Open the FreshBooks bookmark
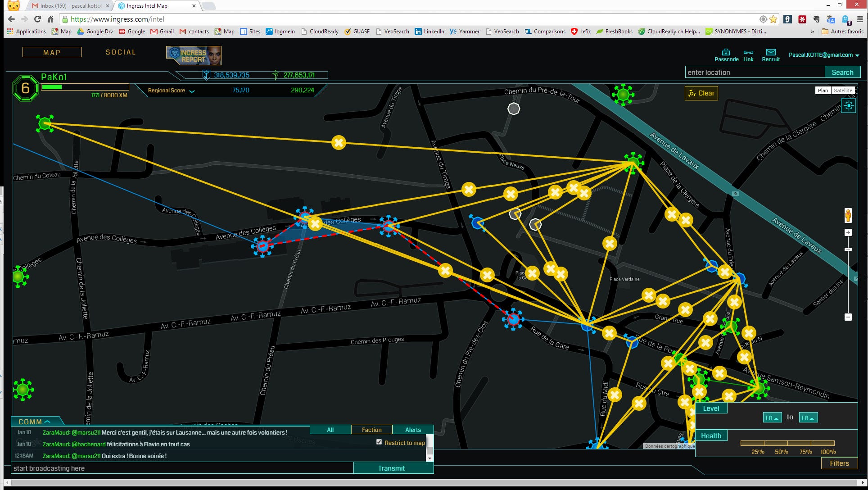Viewport: 868px width, 490px height. (x=614, y=32)
